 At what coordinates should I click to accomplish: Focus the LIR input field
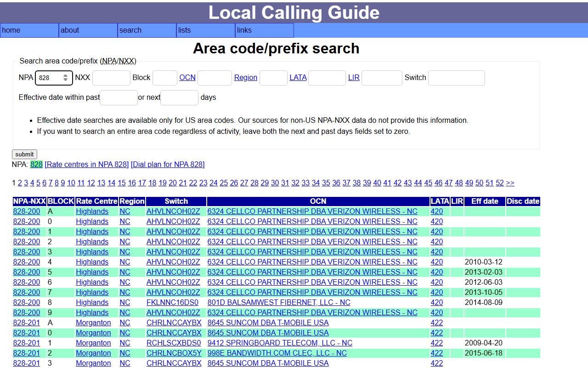[382, 78]
